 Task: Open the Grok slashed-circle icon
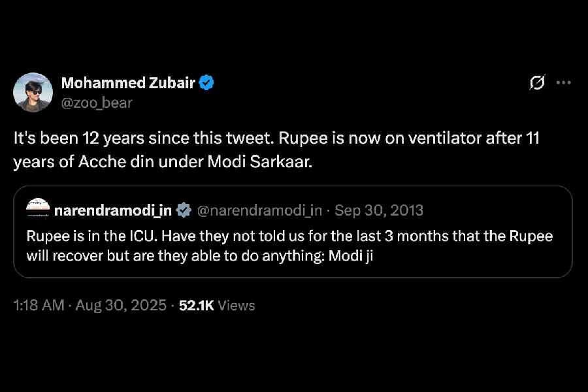[538, 83]
